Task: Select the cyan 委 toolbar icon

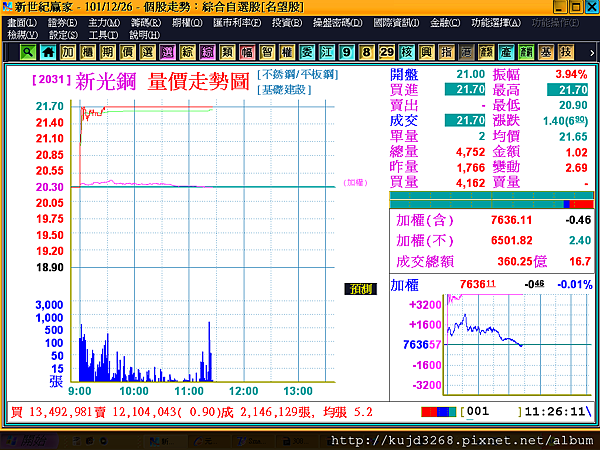Action: tap(307, 52)
